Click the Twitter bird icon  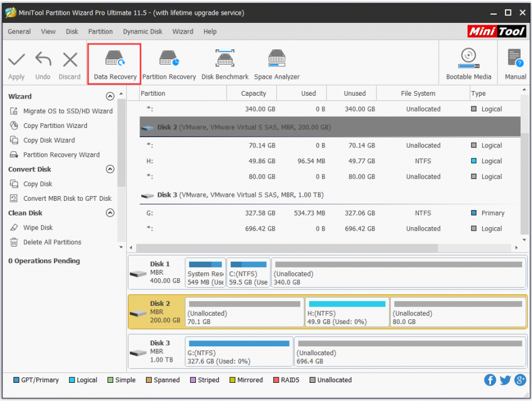[x=505, y=380]
